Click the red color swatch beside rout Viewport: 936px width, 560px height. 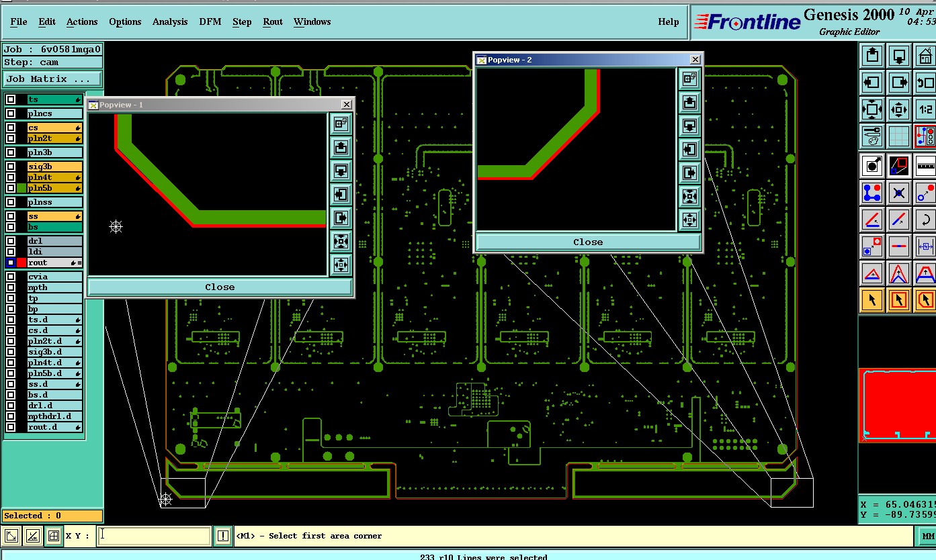click(22, 263)
